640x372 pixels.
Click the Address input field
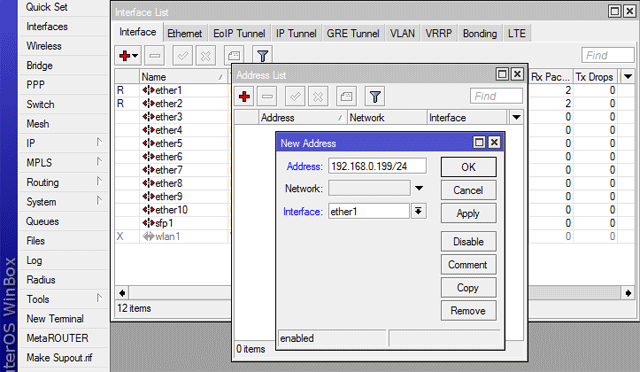pos(377,166)
